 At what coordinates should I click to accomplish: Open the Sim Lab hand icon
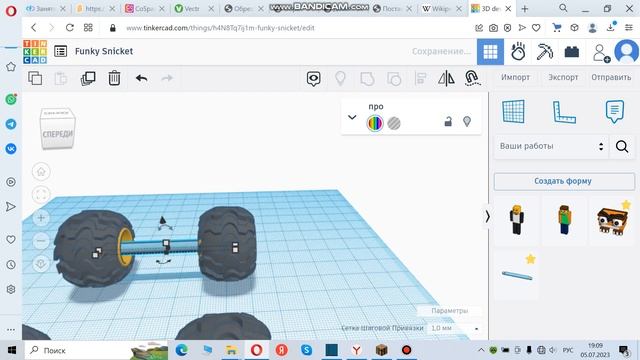click(x=518, y=52)
